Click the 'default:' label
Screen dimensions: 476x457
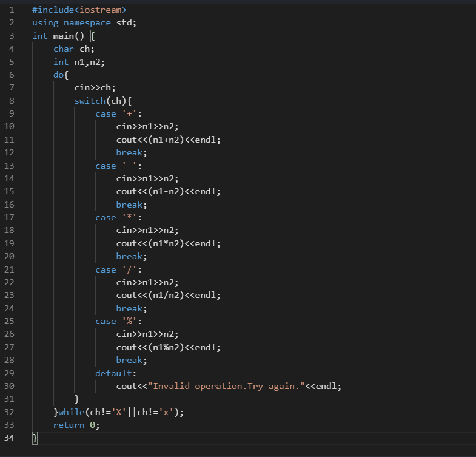click(116, 373)
